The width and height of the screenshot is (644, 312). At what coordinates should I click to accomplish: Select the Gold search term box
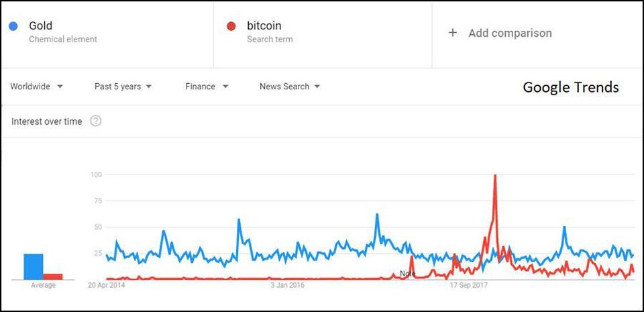pos(107,33)
